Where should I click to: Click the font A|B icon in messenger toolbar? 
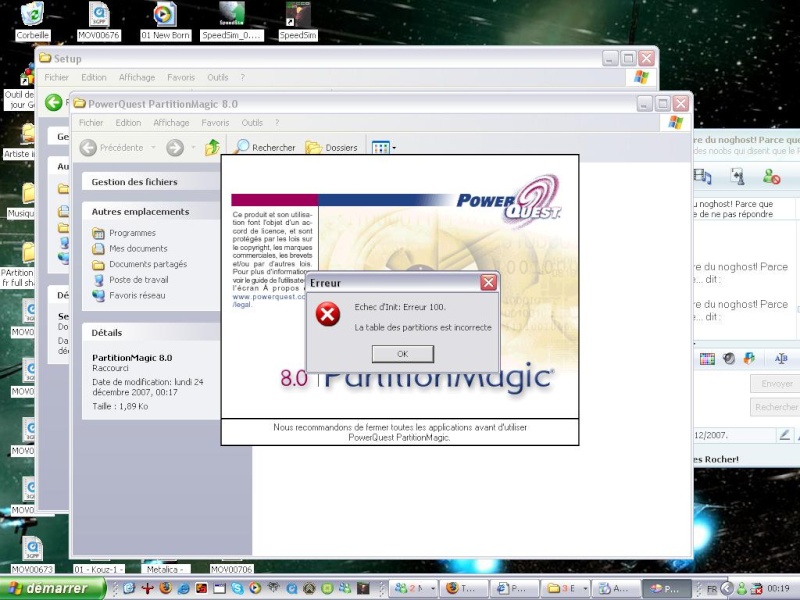pyautogui.click(x=781, y=359)
